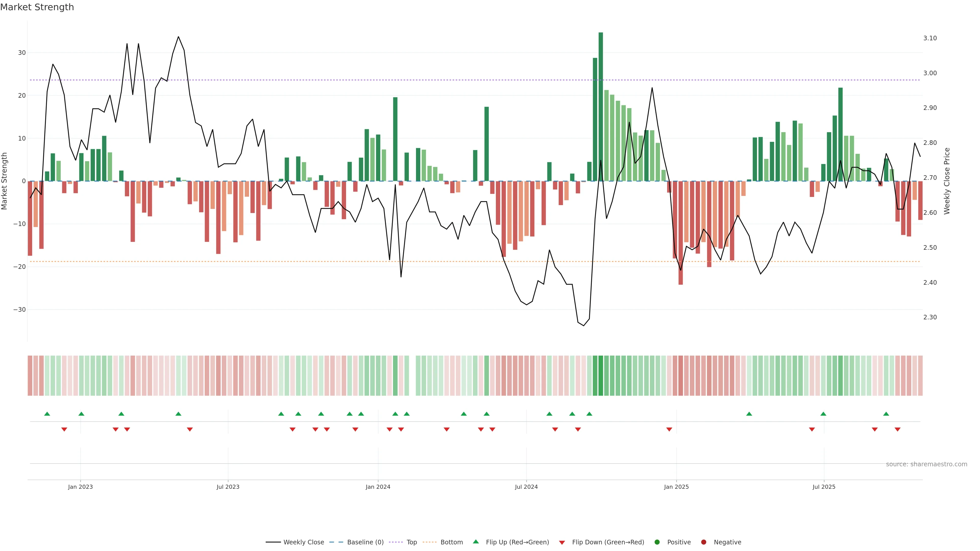
Task: Click the last green flip-up triangle marker
Action: [x=886, y=414]
